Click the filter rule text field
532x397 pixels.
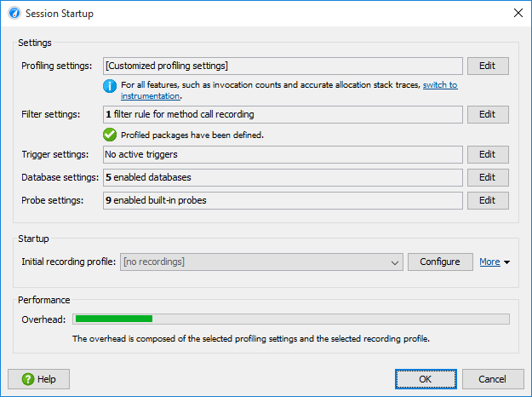pyautogui.click(x=283, y=114)
